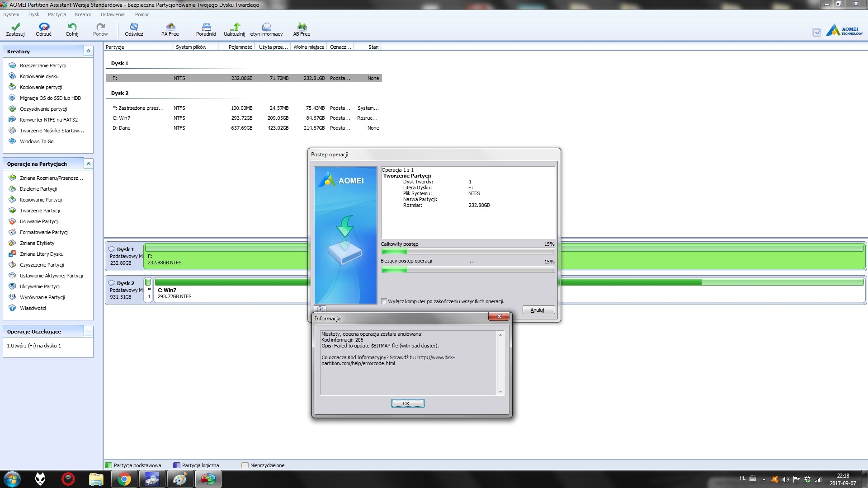
Task: Show hidden system tray icons arrow
Action: pyautogui.click(x=764, y=479)
